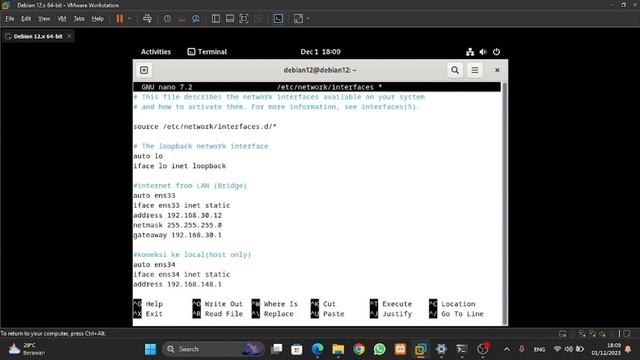Open the Windows Start menu
The width and height of the screenshot is (640, 360).
point(150,349)
